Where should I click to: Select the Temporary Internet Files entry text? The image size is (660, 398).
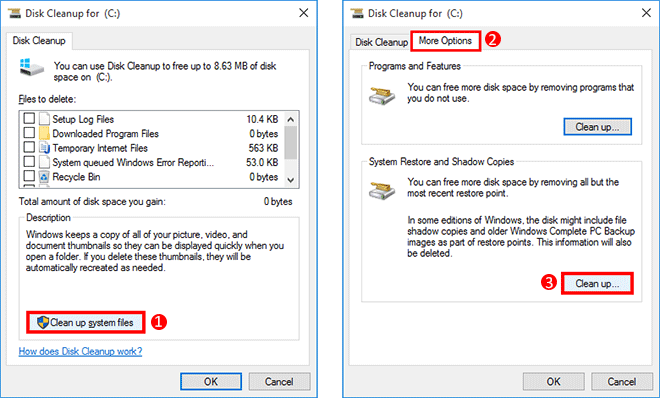[x=100, y=148]
